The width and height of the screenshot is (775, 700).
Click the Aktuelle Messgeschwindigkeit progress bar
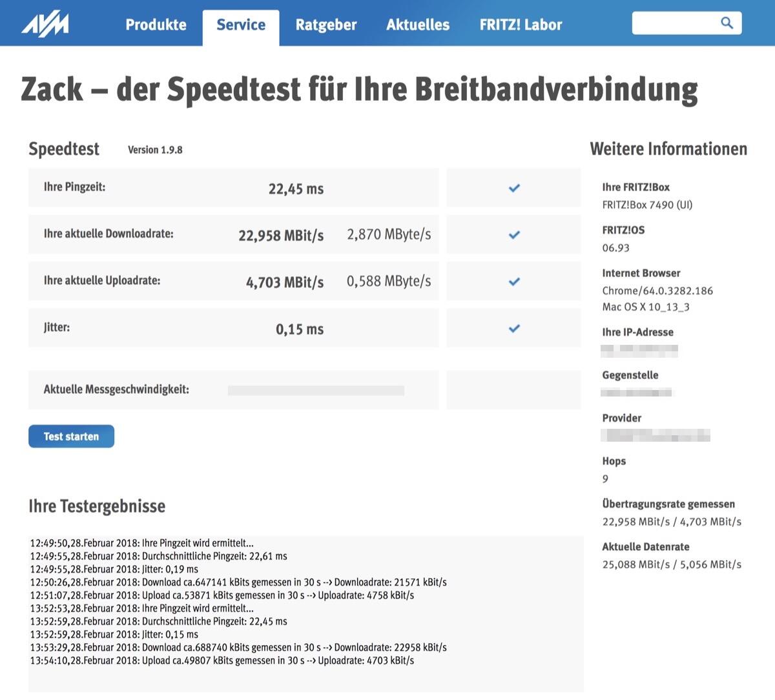click(316, 390)
